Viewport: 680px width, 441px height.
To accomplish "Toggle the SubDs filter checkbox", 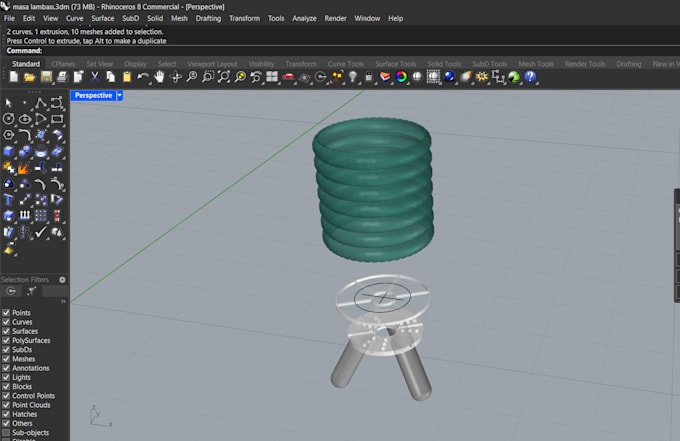I will [x=6, y=350].
